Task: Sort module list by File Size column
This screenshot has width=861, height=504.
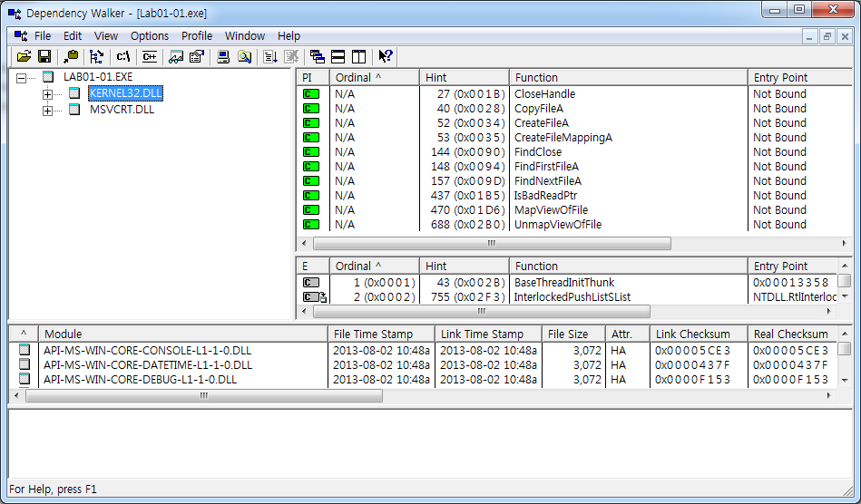Action: [572, 334]
